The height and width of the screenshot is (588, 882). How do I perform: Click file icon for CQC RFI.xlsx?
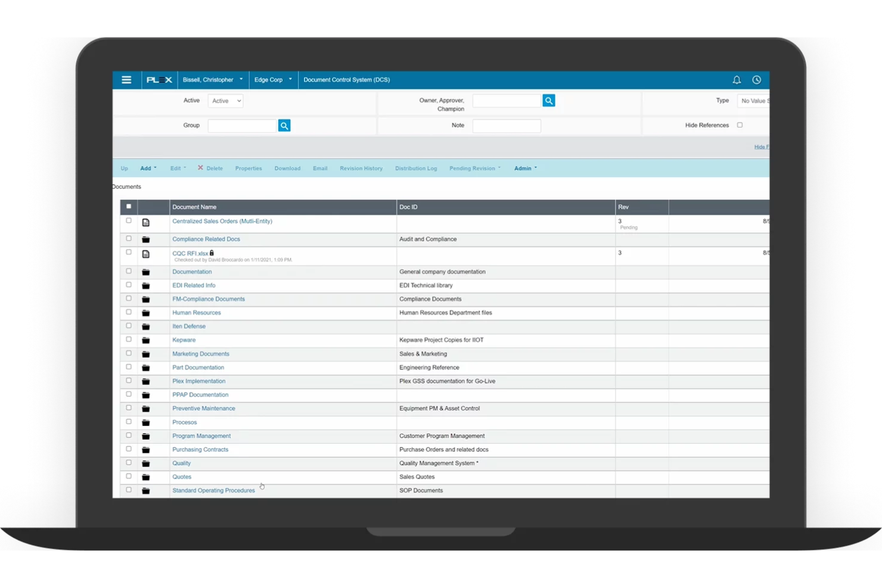[x=146, y=254]
